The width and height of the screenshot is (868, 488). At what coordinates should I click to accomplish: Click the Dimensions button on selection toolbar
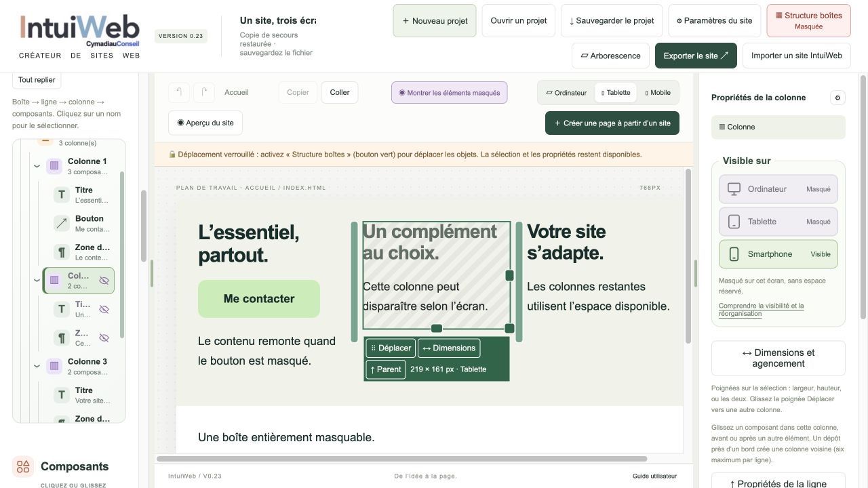click(x=449, y=348)
